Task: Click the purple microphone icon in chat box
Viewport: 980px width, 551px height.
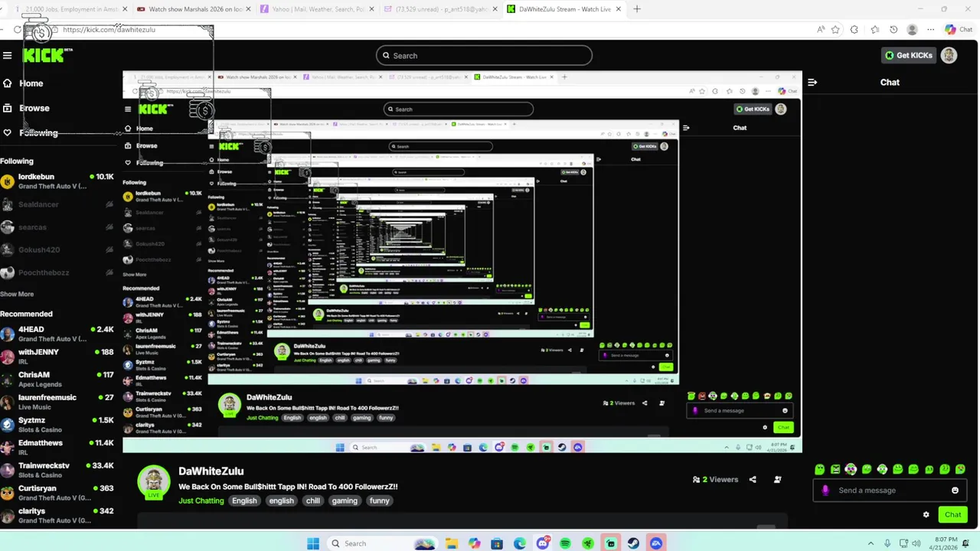Action: pos(825,491)
